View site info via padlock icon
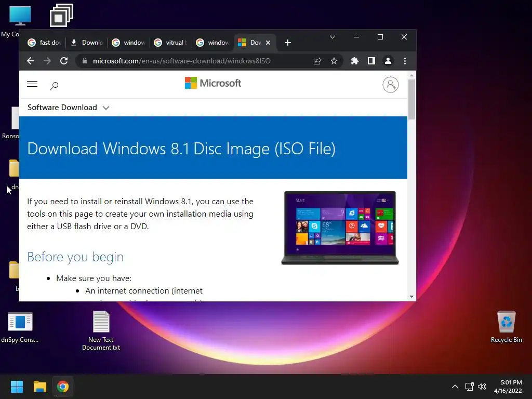 coord(85,61)
